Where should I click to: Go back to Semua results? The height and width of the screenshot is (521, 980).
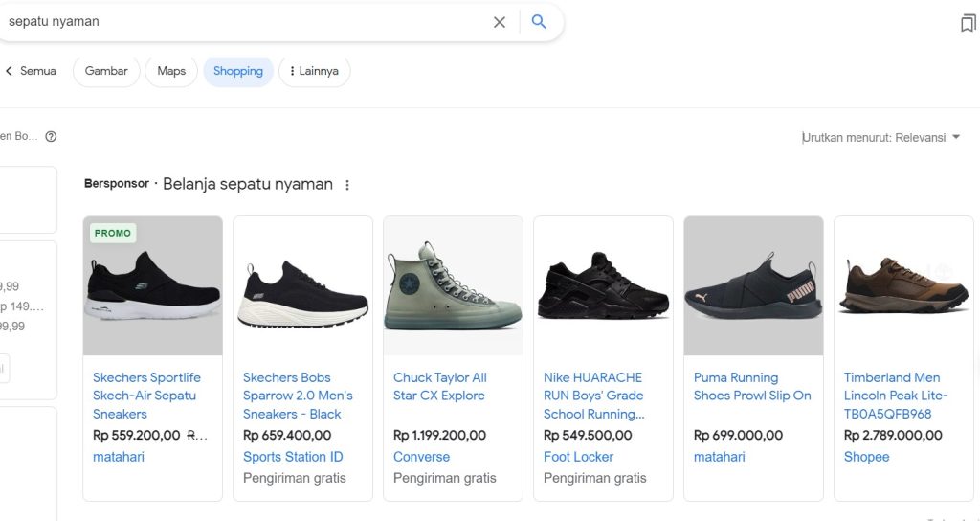point(31,71)
